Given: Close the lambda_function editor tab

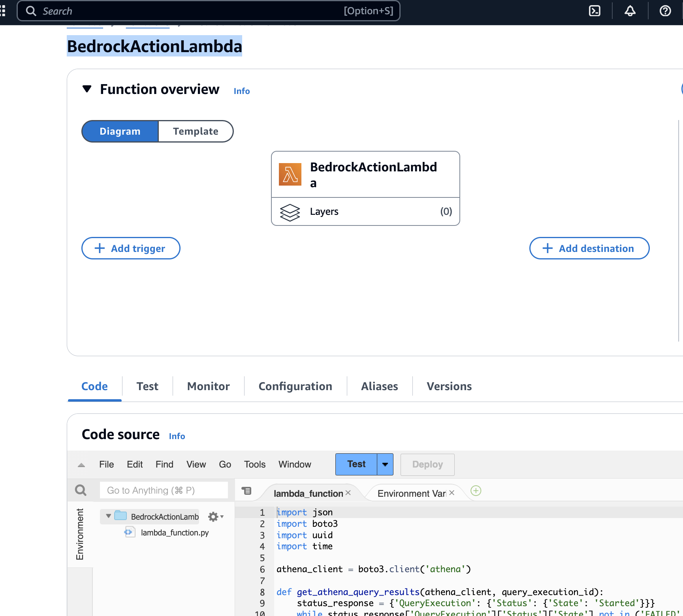Looking at the screenshot, I should click(348, 493).
